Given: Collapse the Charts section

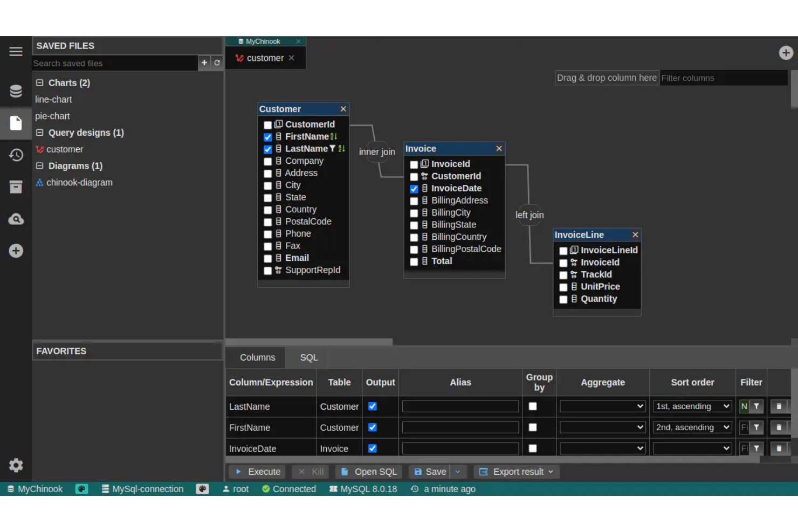Looking at the screenshot, I should pos(39,82).
